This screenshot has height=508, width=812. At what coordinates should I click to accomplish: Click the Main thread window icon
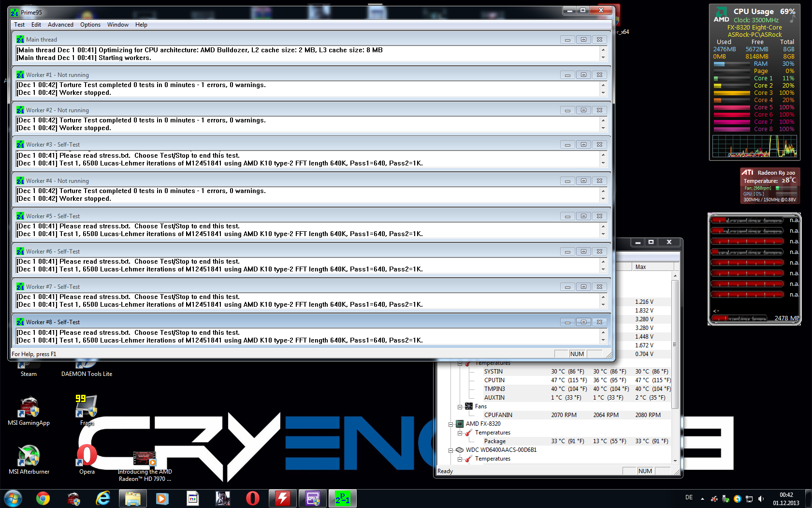[x=20, y=40]
